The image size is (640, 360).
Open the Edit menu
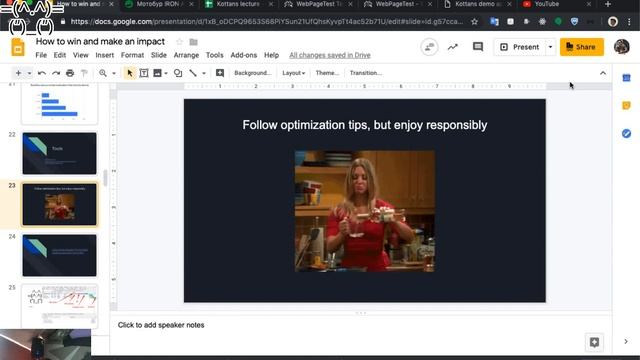point(60,55)
